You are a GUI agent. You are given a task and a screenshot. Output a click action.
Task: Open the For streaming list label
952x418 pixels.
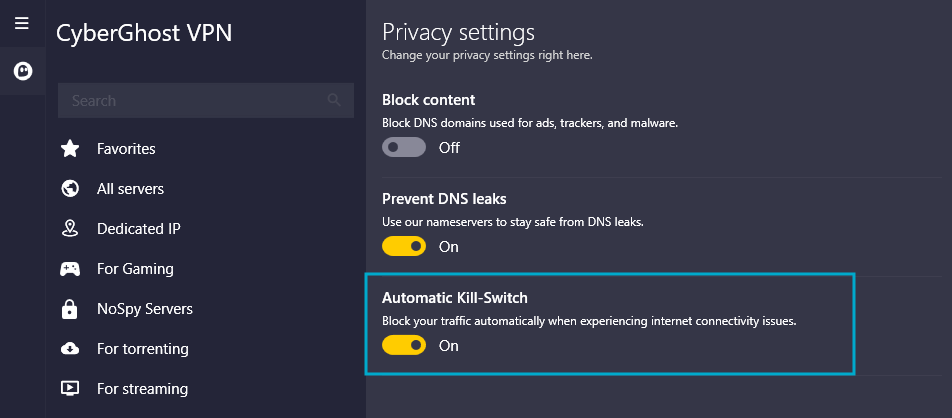[x=143, y=388]
